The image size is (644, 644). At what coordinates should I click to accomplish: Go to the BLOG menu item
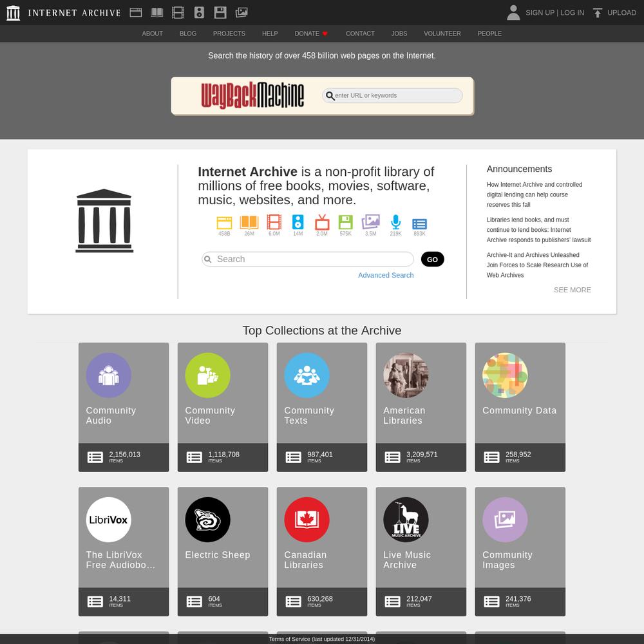coord(187,33)
